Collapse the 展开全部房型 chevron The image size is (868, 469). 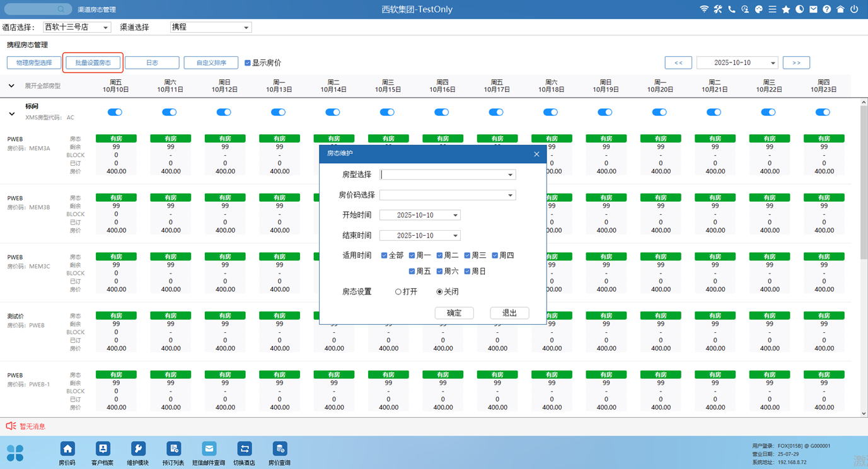(x=11, y=86)
